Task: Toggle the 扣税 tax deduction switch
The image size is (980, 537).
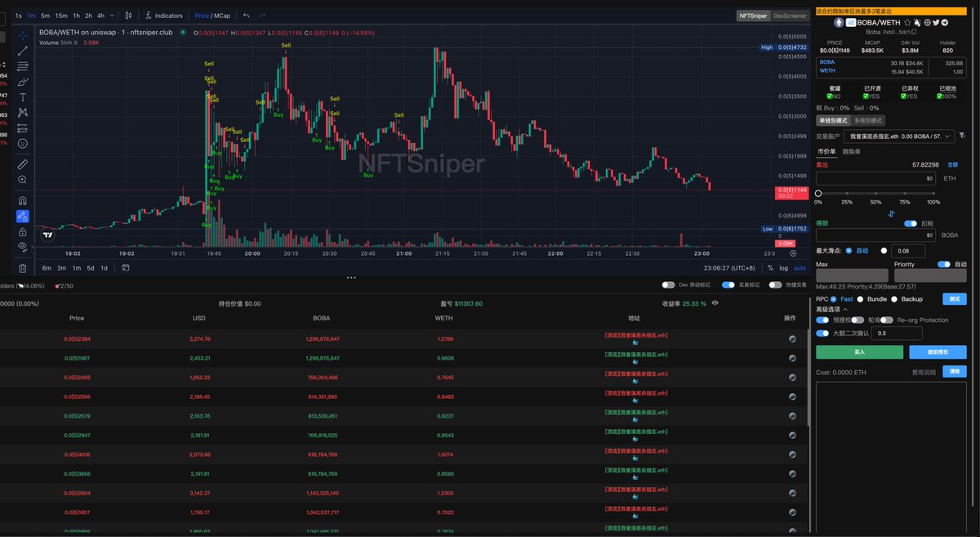Action: [911, 223]
